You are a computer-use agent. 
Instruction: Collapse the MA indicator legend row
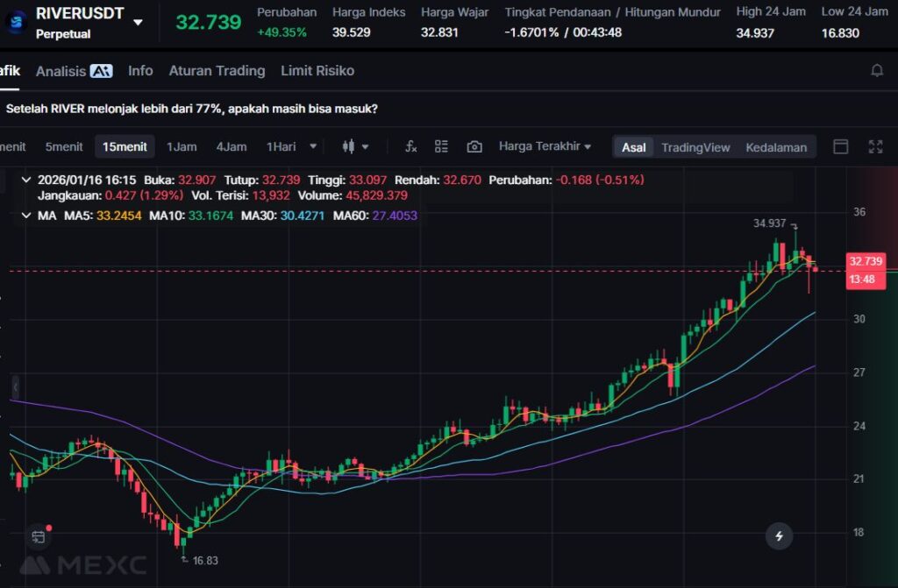25,215
